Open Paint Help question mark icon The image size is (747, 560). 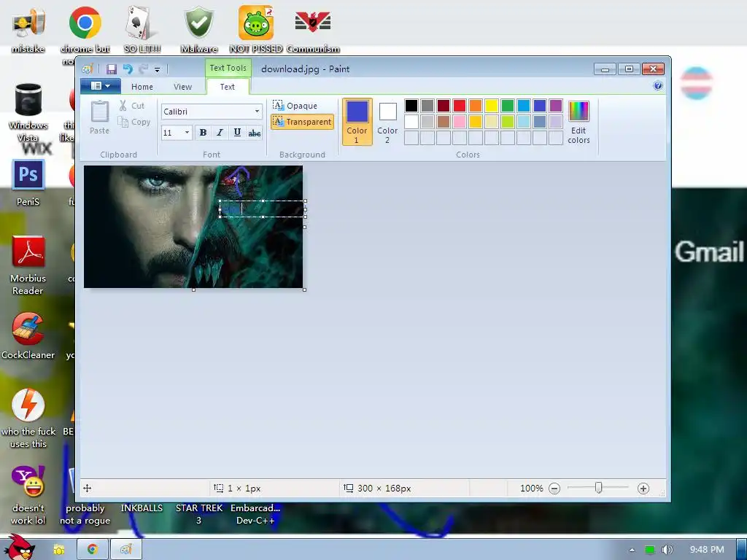658,86
